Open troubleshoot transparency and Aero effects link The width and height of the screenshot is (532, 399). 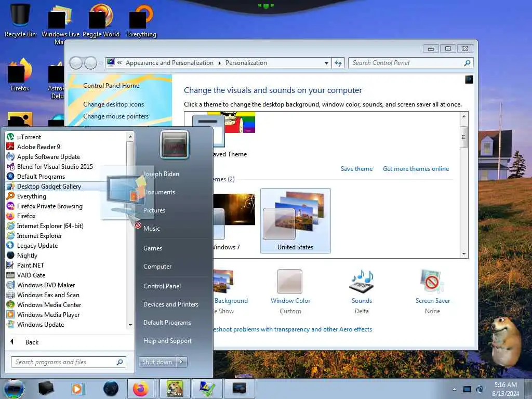point(292,329)
